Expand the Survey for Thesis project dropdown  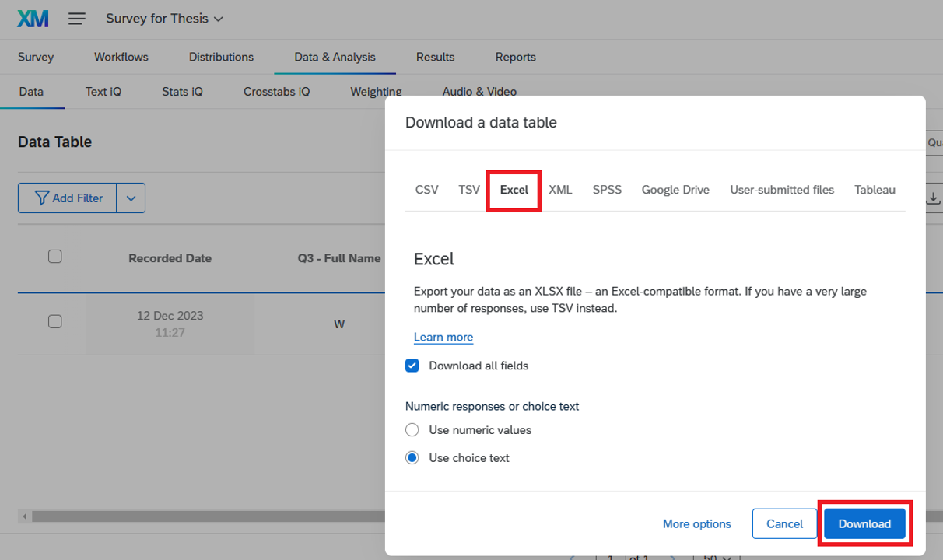[164, 19]
